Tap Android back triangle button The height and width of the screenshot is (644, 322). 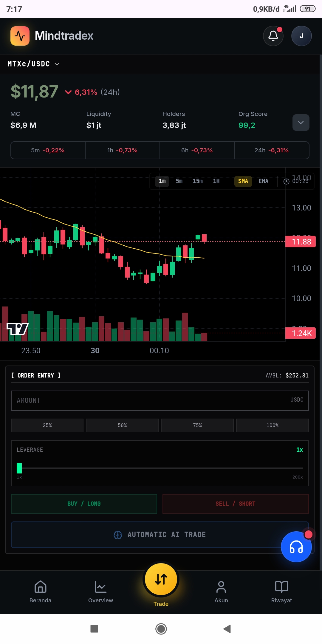227,629
